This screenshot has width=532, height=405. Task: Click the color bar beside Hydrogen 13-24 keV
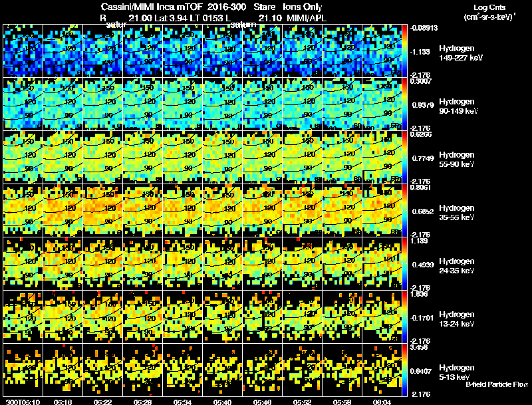click(x=404, y=317)
